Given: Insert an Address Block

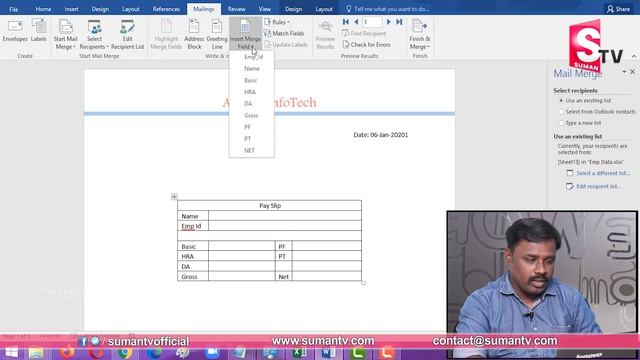Looking at the screenshot, I should point(194,35).
